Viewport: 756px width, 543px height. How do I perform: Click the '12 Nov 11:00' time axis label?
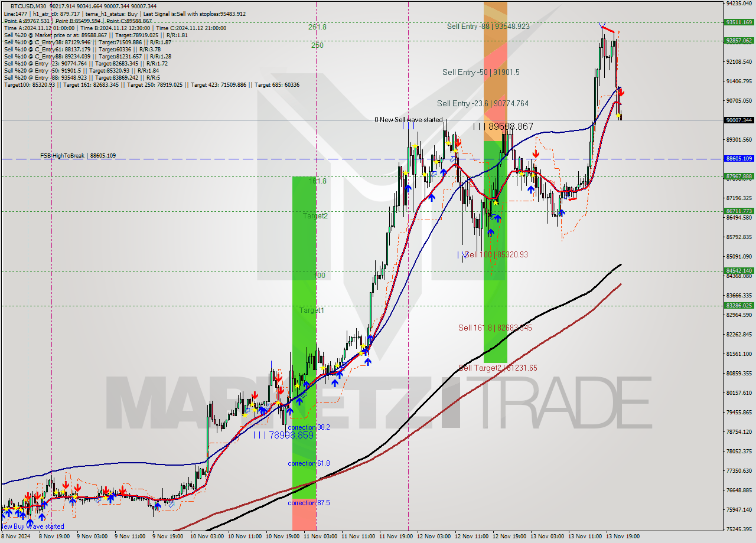pos(472,537)
